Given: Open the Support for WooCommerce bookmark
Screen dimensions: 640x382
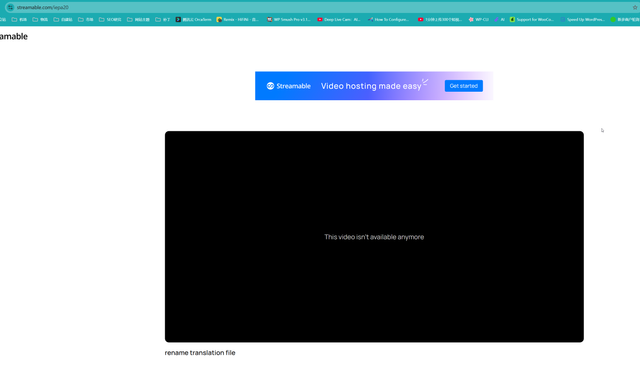Looking at the screenshot, I should (x=532, y=20).
